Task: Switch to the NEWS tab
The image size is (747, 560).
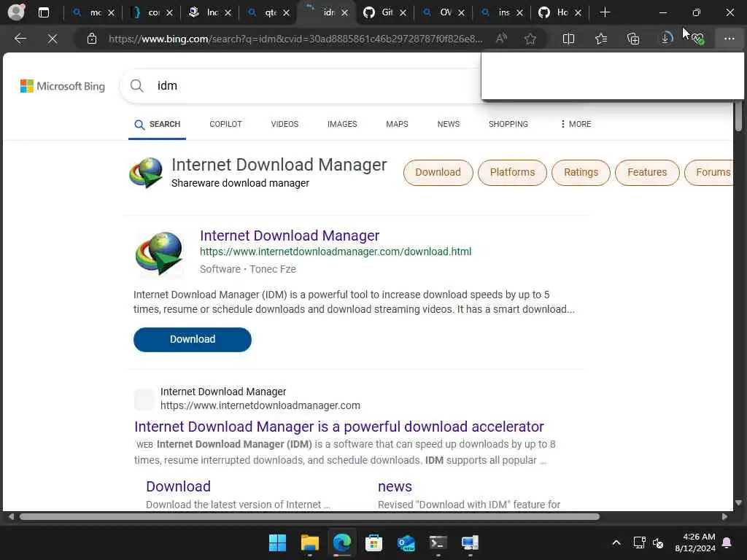Action: click(x=449, y=124)
